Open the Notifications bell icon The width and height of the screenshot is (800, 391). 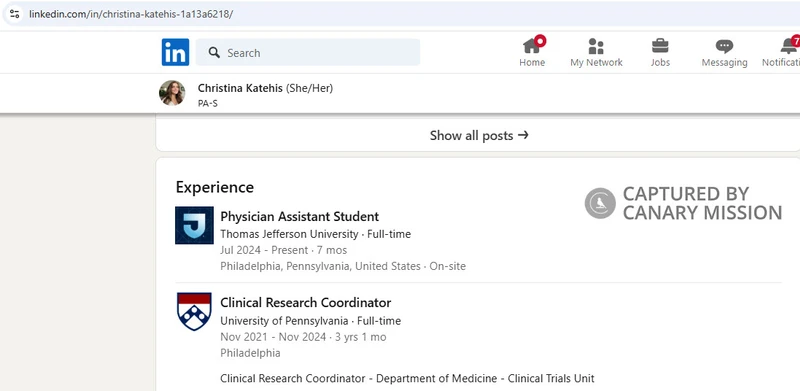coord(789,46)
